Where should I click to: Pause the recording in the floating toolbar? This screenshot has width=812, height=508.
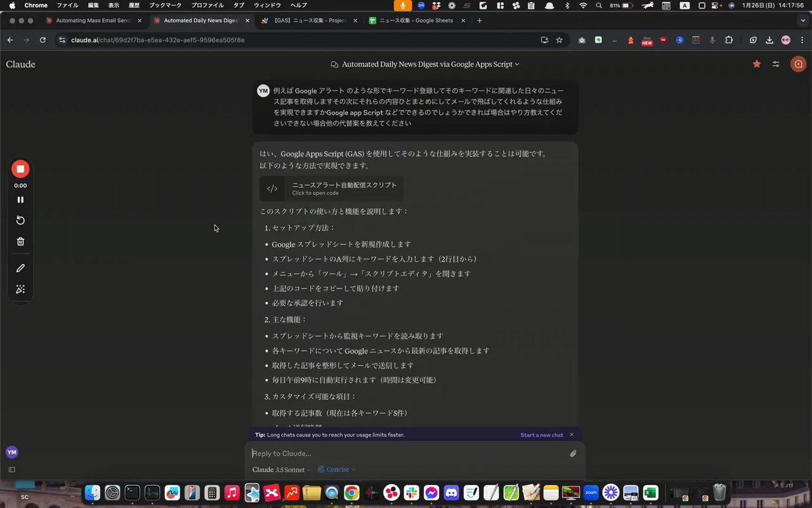pyautogui.click(x=20, y=199)
